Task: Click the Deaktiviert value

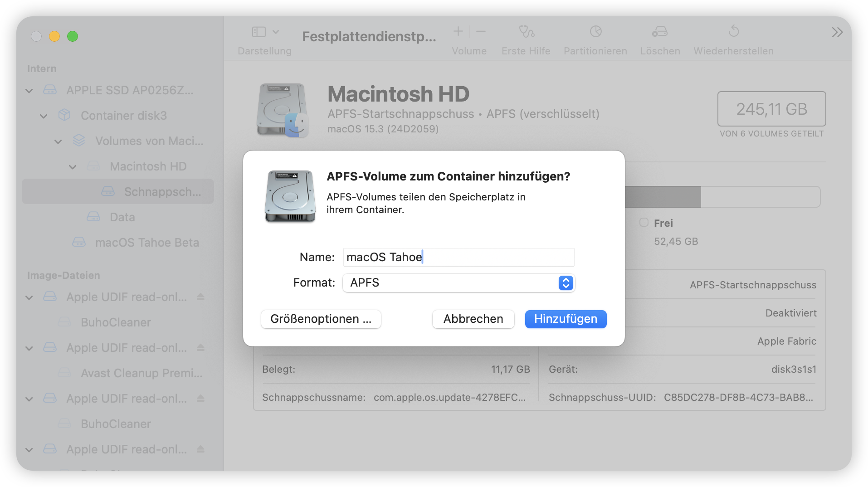Action: point(791,313)
